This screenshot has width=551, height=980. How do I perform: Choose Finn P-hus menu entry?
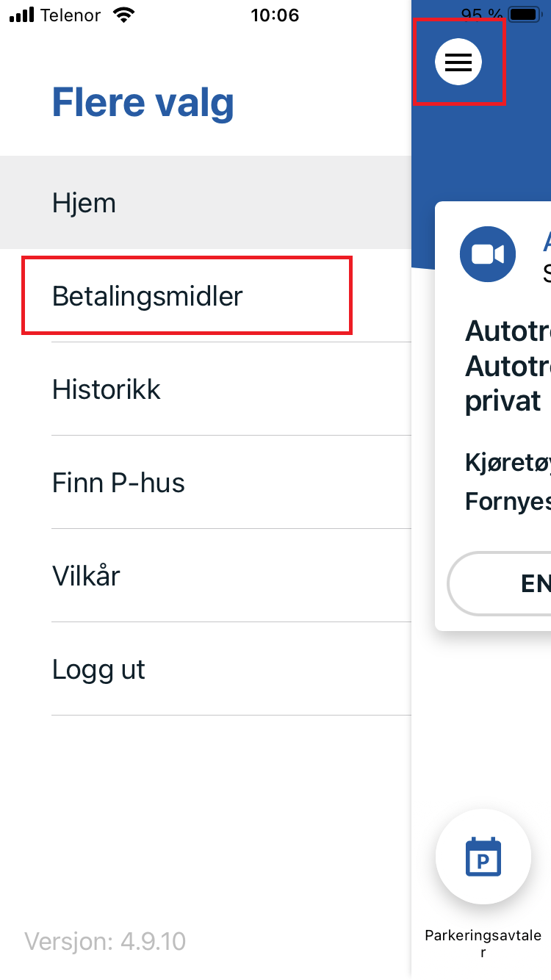coord(206,483)
